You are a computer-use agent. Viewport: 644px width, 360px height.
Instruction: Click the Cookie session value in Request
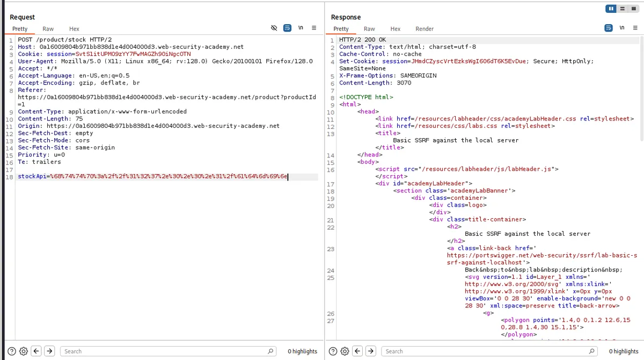coord(133,54)
